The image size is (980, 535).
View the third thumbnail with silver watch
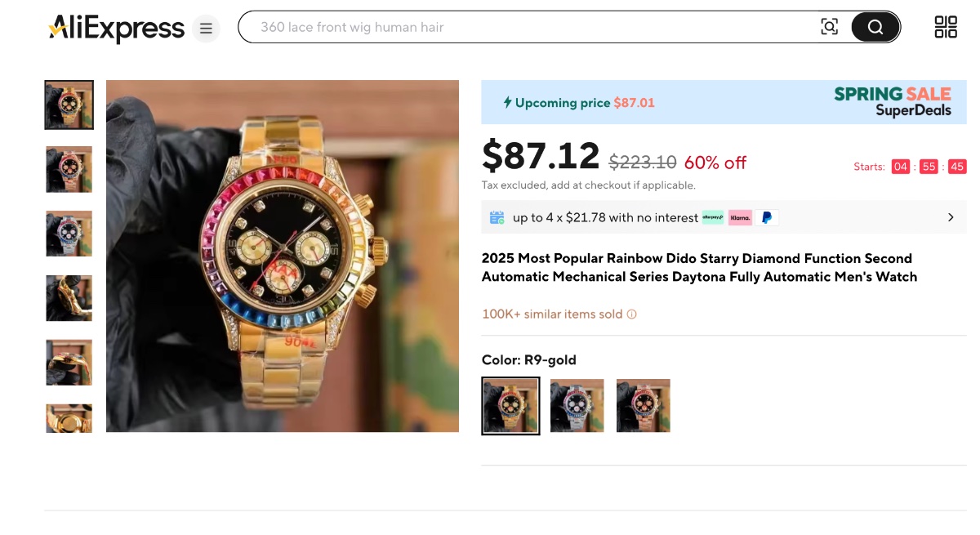(69, 234)
